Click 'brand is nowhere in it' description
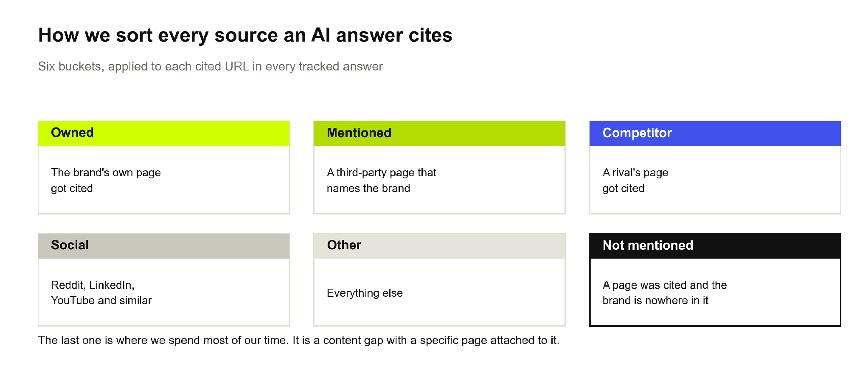Viewport: 868px width, 389px height. tap(655, 301)
